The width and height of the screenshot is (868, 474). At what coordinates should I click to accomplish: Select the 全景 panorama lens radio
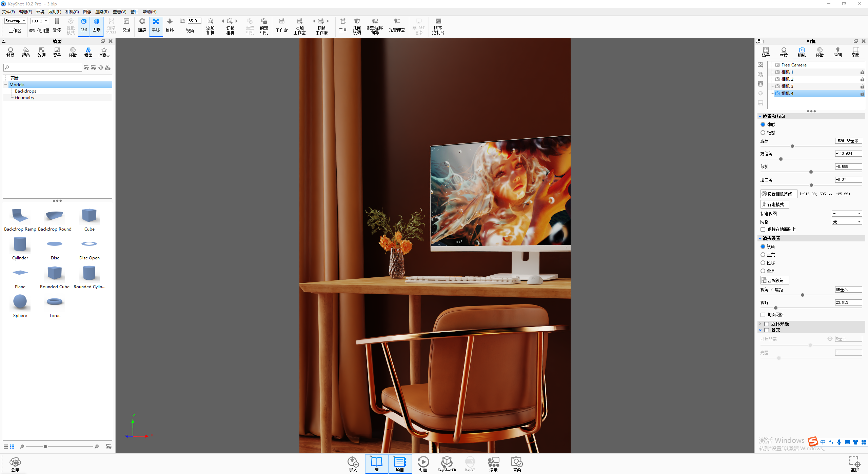[x=763, y=271]
